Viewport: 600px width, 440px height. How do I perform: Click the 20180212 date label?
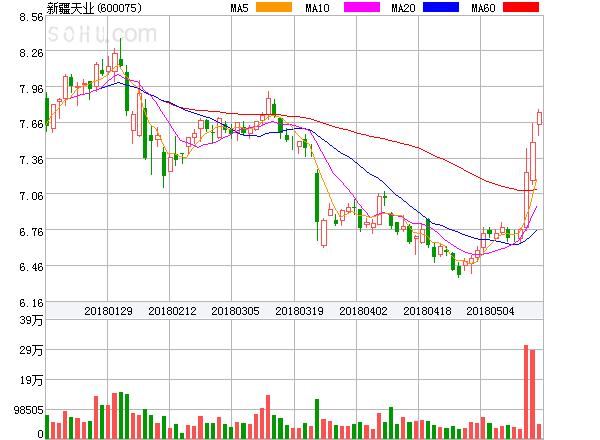tap(172, 311)
